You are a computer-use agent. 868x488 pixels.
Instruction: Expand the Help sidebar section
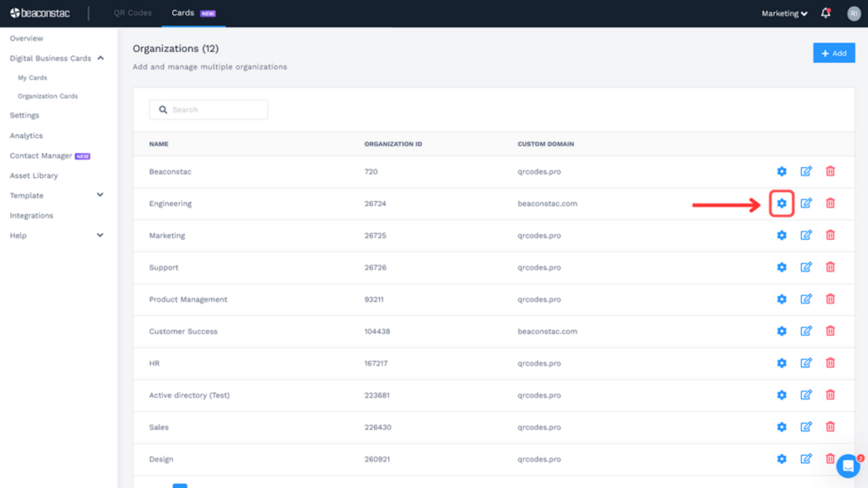coord(100,235)
